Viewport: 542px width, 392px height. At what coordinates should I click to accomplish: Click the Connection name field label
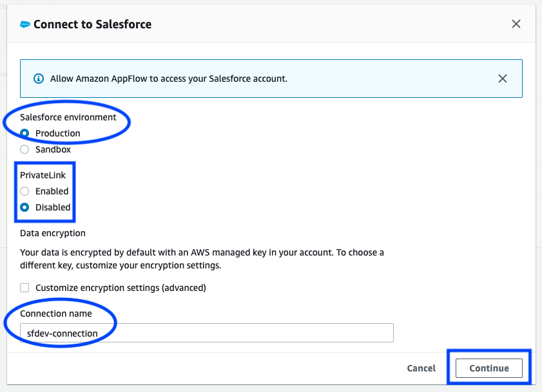[56, 313]
